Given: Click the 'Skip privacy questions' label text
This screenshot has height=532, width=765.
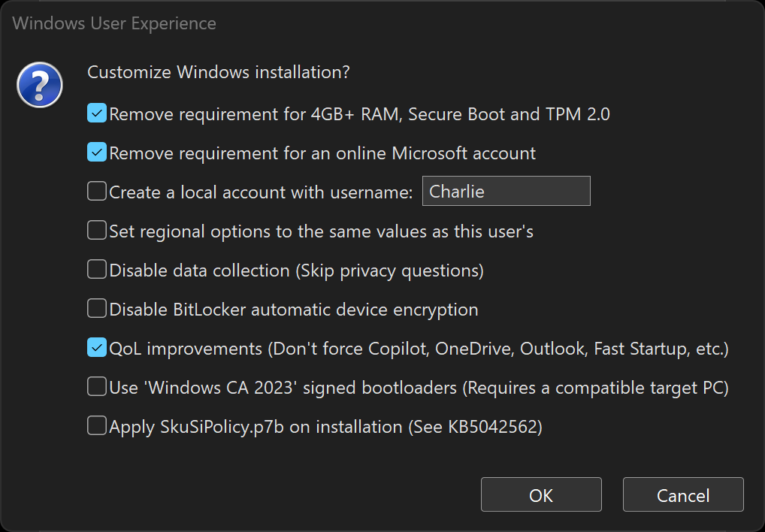Looking at the screenshot, I should click(x=389, y=271).
